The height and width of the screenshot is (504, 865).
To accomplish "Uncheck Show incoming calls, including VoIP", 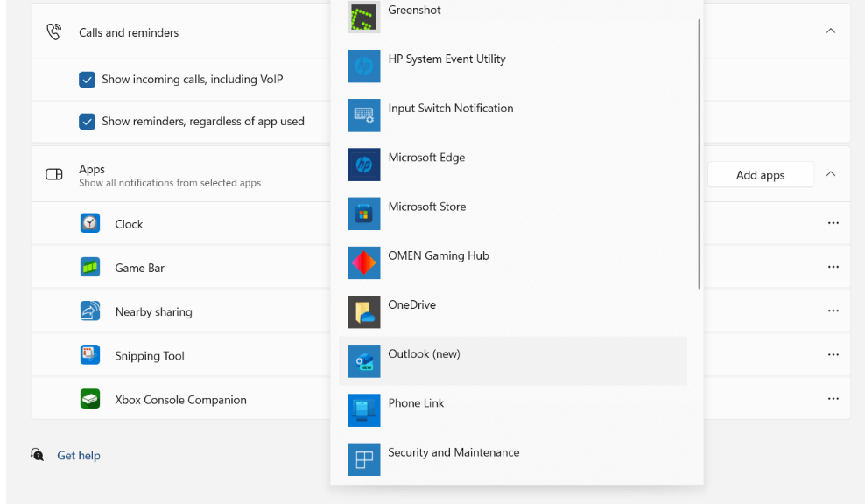I will [x=88, y=80].
